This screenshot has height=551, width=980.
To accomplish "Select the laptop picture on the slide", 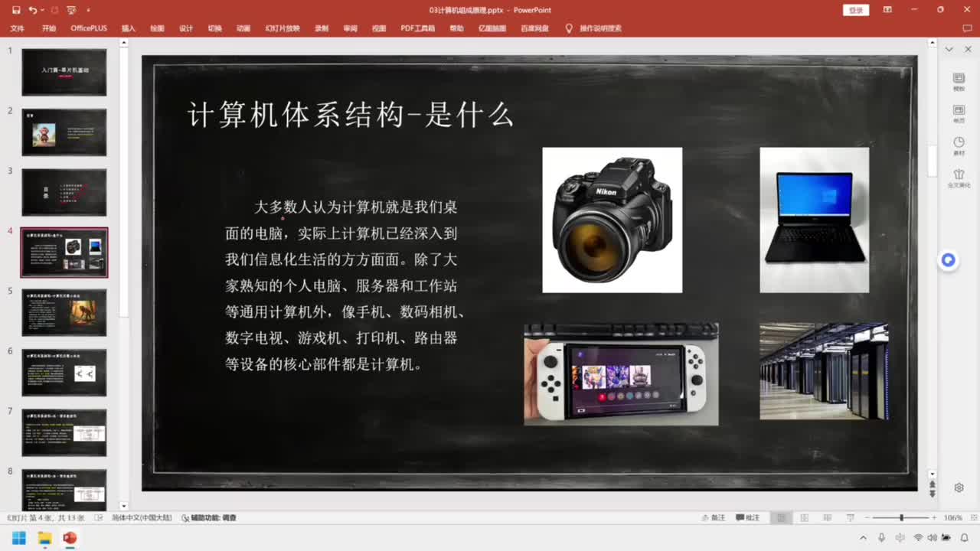I will pyautogui.click(x=815, y=220).
